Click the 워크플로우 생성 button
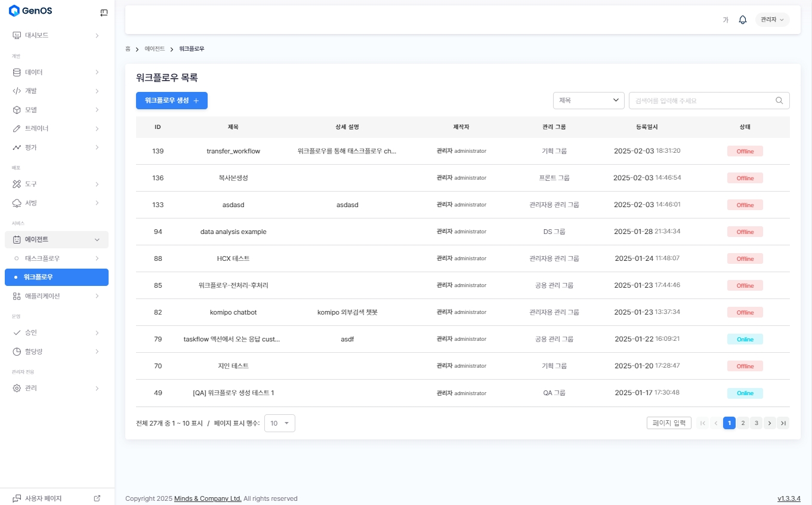Screen dimensions: 812x505 [172, 101]
